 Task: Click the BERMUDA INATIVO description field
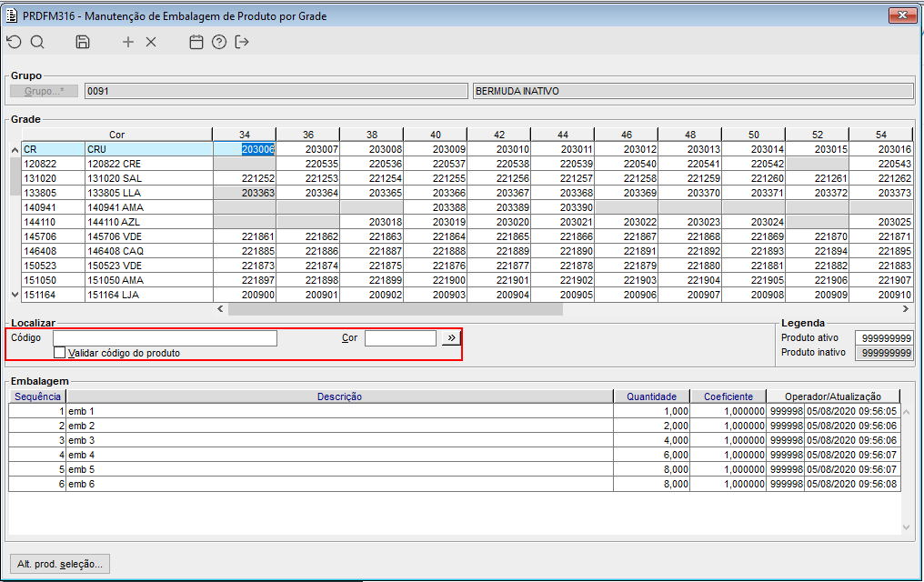click(693, 91)
